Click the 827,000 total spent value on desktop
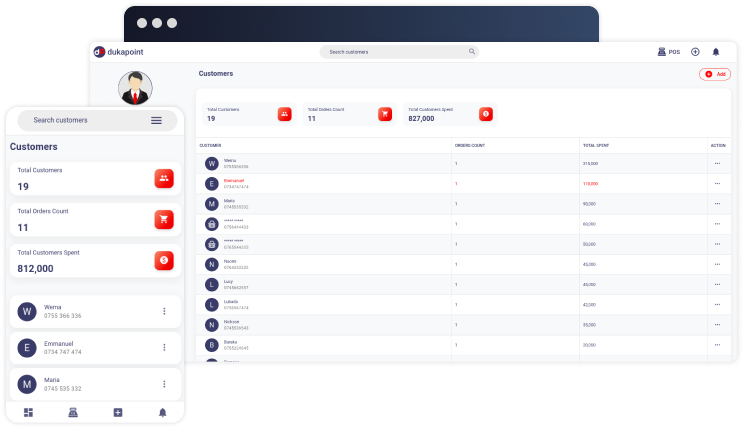Viewport: 744px width, 428px height. coord(421,119)
